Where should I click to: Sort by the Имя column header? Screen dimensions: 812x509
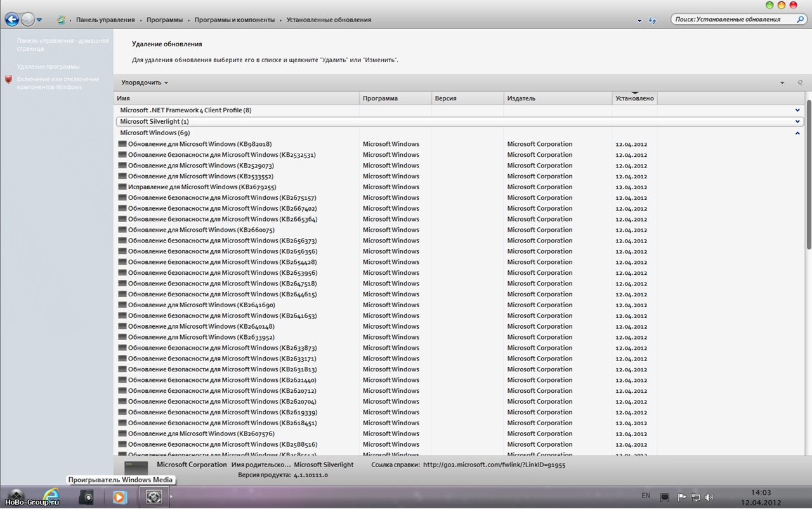pyautogui.click(x=237, y=98)
